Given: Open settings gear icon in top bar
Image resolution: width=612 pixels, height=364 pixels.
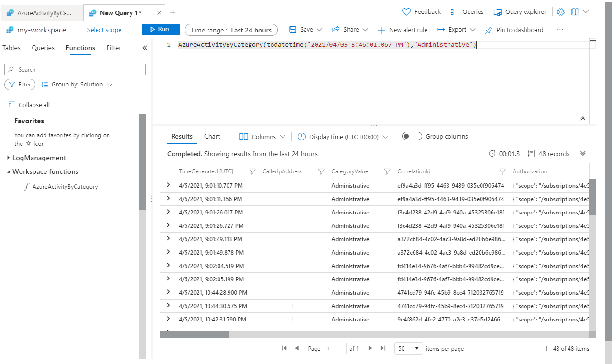Looking at the screenshot, I should (561, 12).
